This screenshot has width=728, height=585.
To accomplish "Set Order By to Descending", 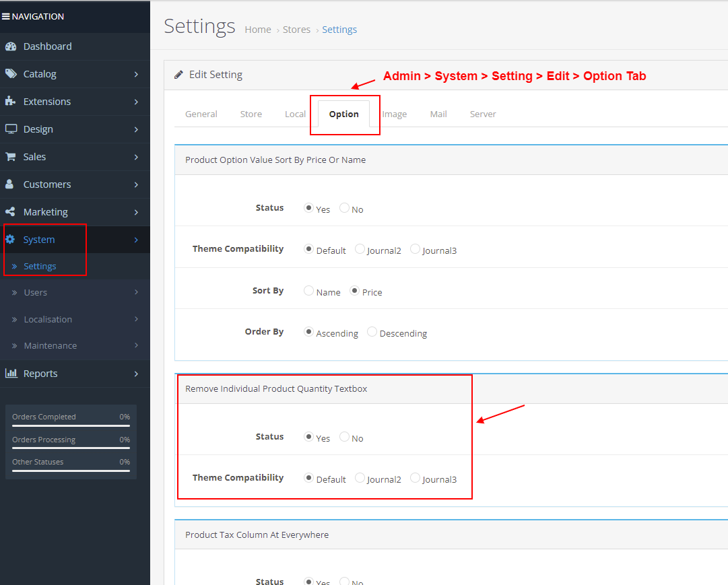I will coord(372,331).
